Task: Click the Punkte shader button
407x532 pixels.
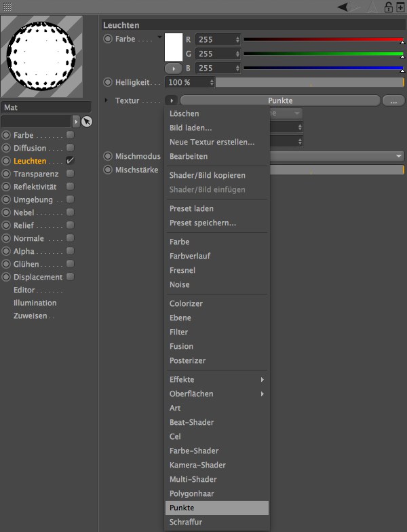Action: click(x=279, y=100)
